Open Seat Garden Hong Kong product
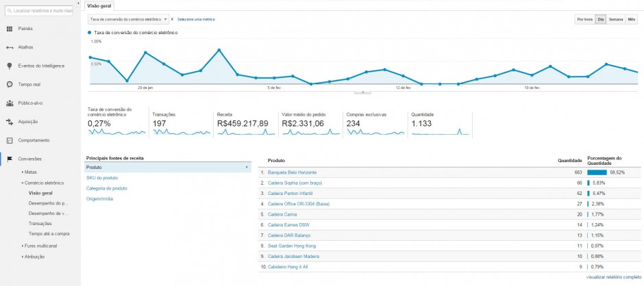Screen dimensions: 644x286 [292, 246]
